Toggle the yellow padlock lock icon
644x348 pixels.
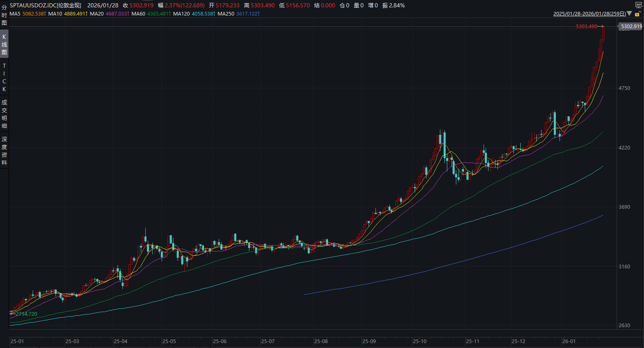coord(637,14)
